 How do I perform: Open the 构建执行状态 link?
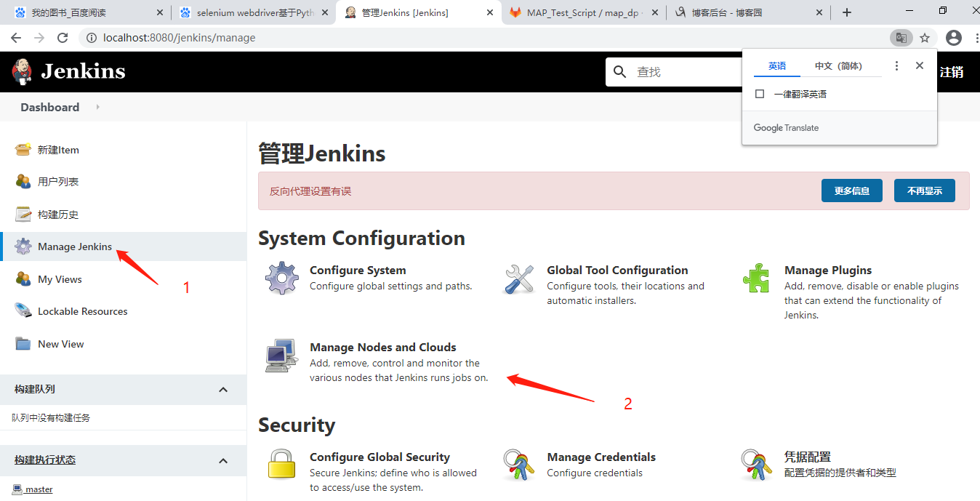[x=45, y=460]
